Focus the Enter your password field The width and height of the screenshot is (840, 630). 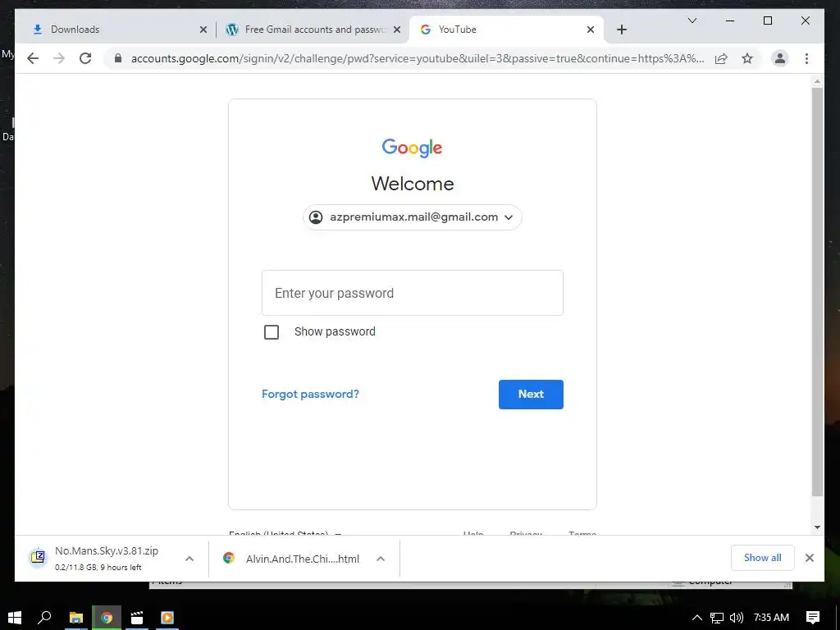click(413, 293)
